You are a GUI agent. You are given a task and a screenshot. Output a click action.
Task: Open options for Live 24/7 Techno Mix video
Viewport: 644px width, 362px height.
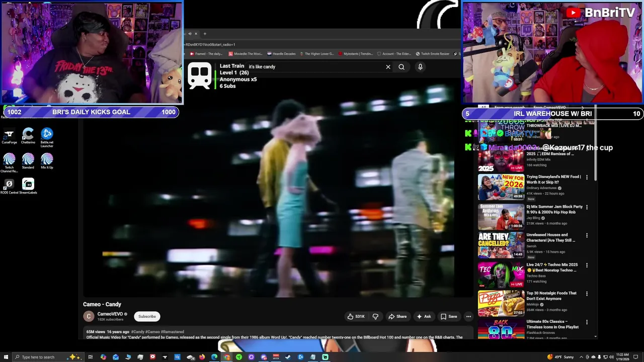coord(587,265)
